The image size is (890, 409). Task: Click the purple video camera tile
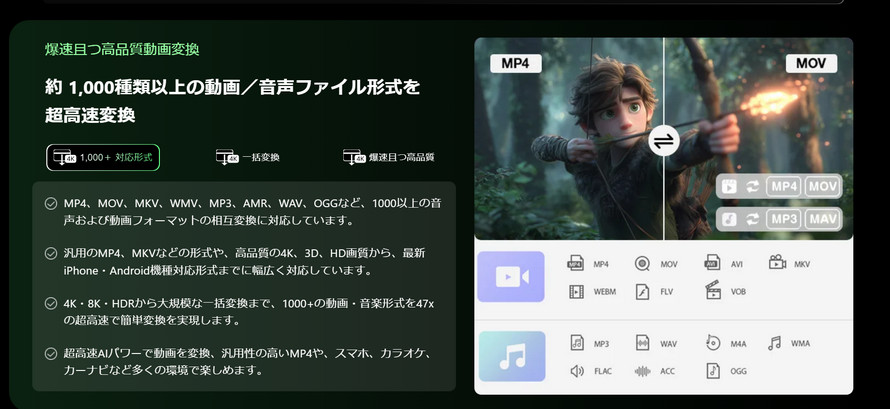[511, 277]
